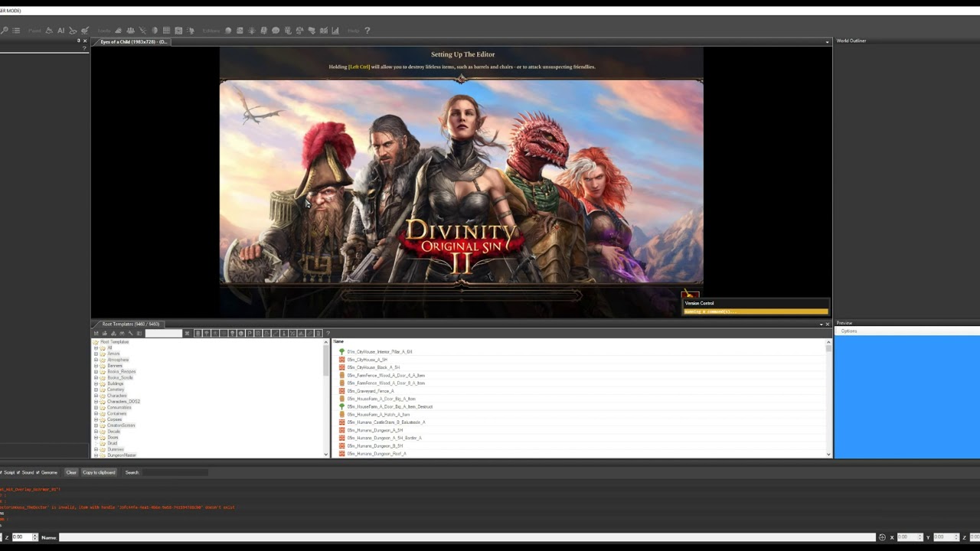
Task: Open the bar chart icon in the Editors group
Action: (335, 31)
